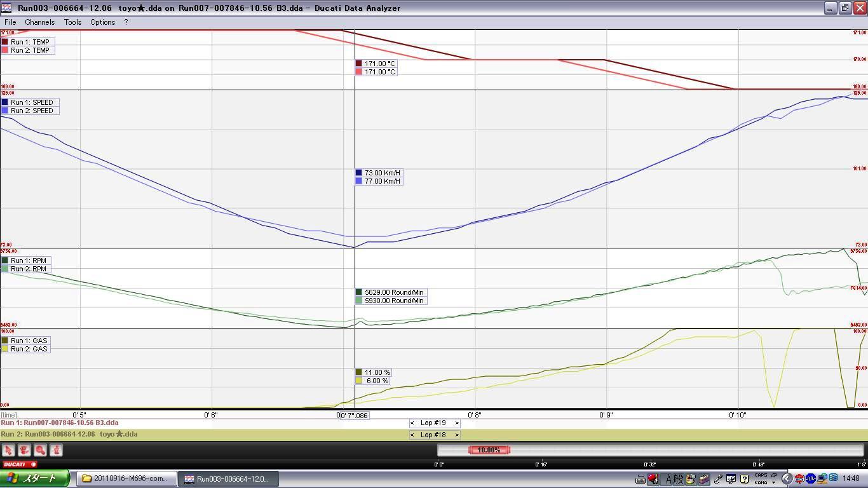Open the Channels menu
Image resolution: width=868 pixels, height=488 pixels.
pos(39,22)
